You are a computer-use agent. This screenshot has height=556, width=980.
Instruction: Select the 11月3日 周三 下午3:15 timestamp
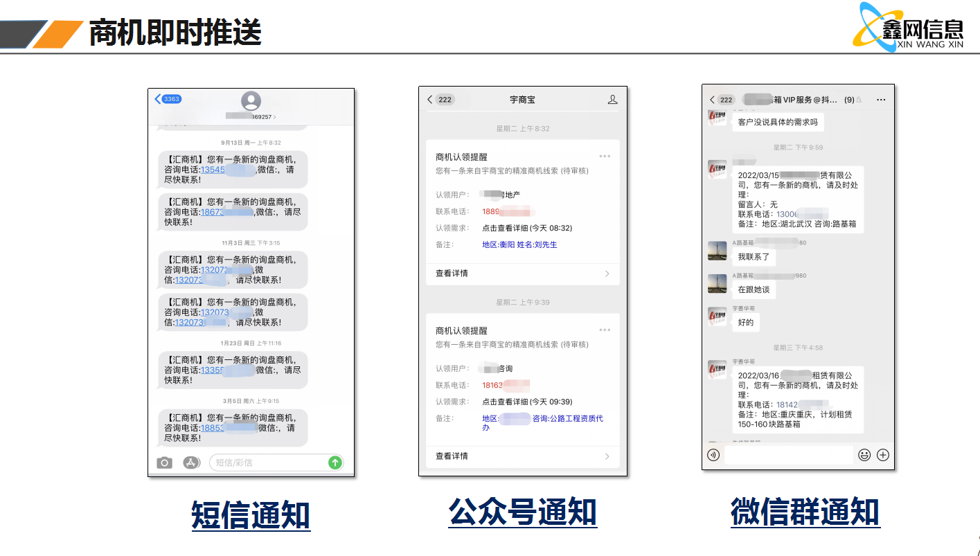[x=251, y=243]
